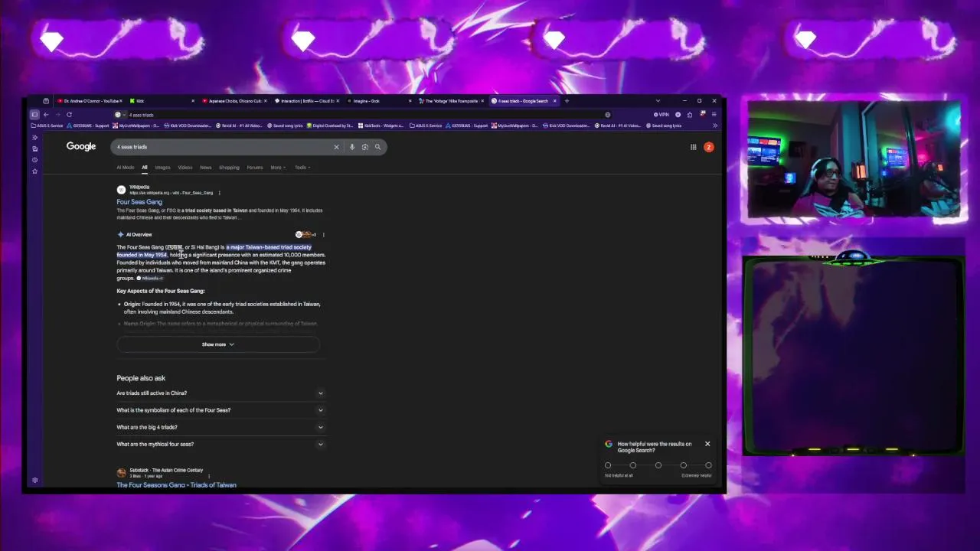Close the 4 seas triads tab
Viewport: 980px width, 551px height.
coord(555,101)
